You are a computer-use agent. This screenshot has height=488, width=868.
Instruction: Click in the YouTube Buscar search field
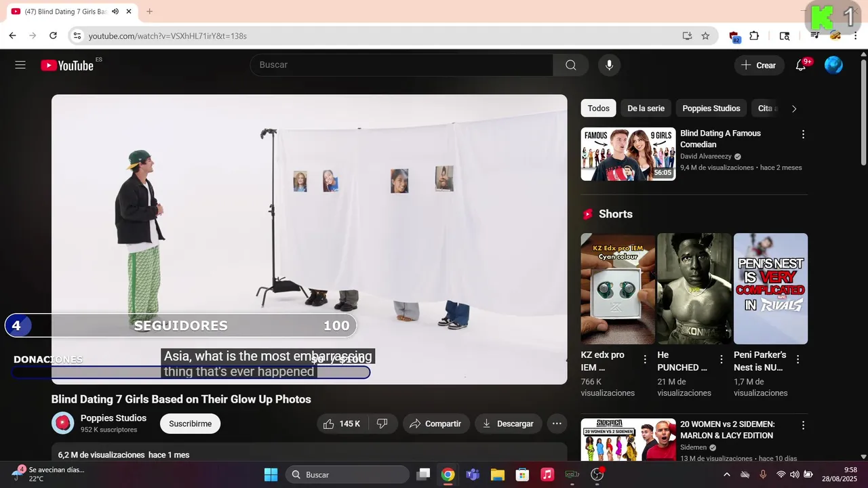coord(401,65)
